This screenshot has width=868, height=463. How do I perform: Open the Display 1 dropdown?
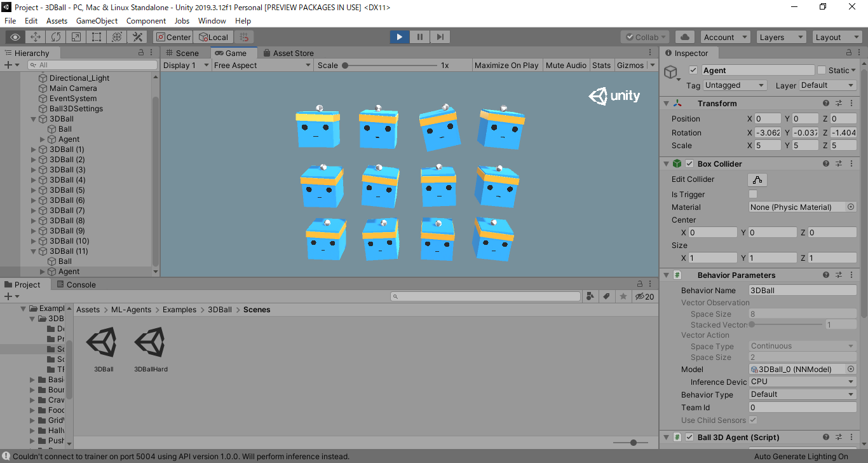[186, 65]
